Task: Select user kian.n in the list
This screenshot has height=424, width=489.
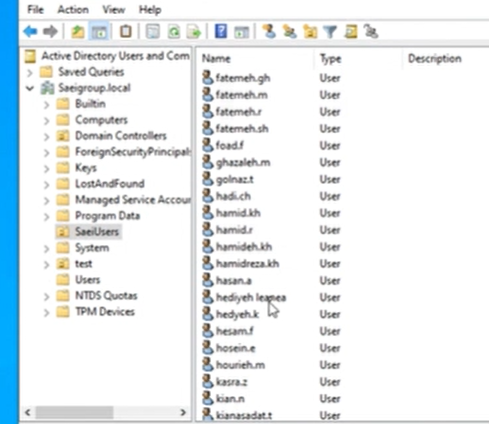Action: (x=230, y=399)
